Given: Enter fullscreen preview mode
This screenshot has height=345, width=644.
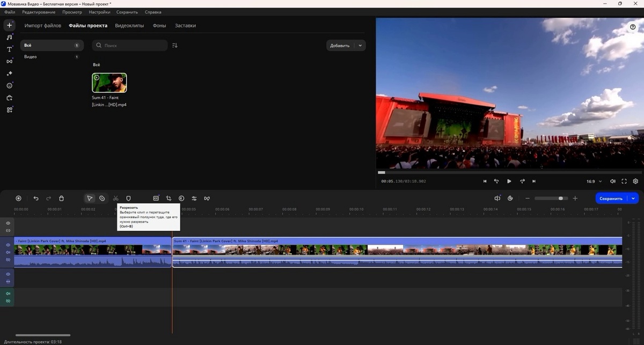Looking at the screenshot, I should (x=624, y=181).
